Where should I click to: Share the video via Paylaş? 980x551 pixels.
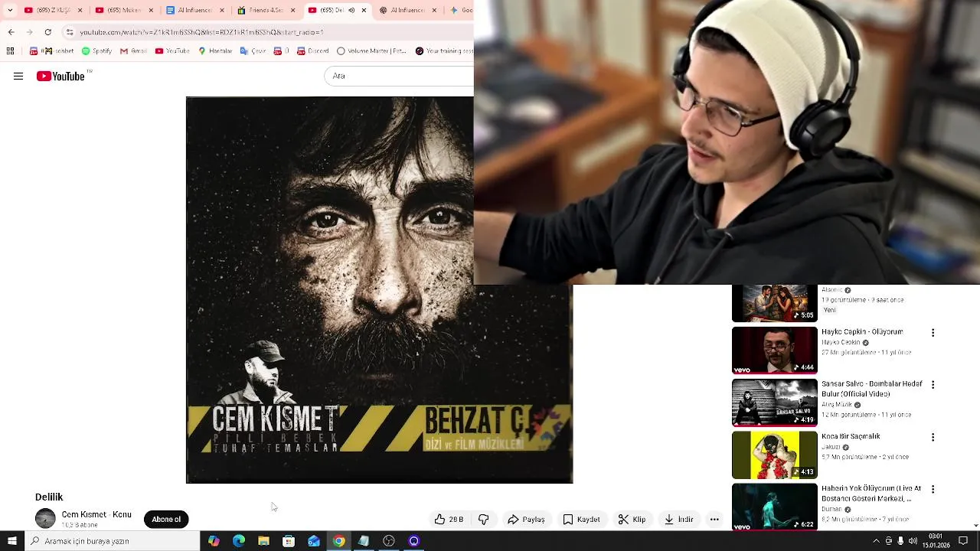click(526, 519)
